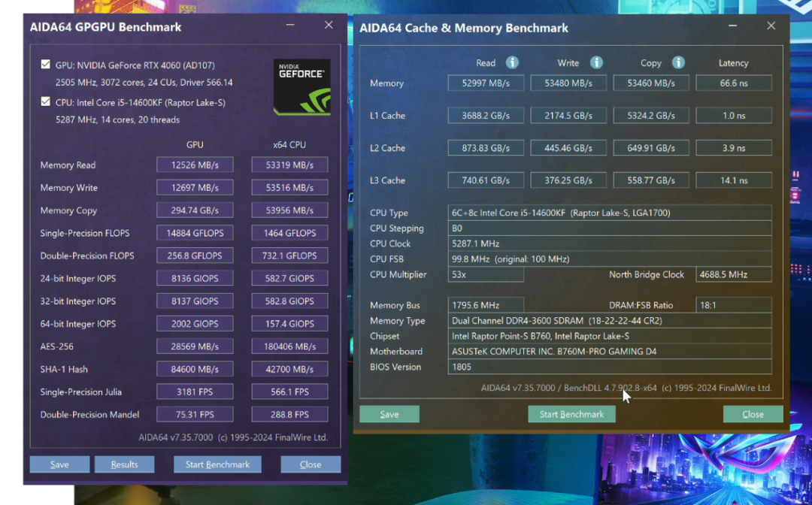Click the GPU 24-bit Integer 8136 GIOPS value
812x505 pixels.
[195, 278]
